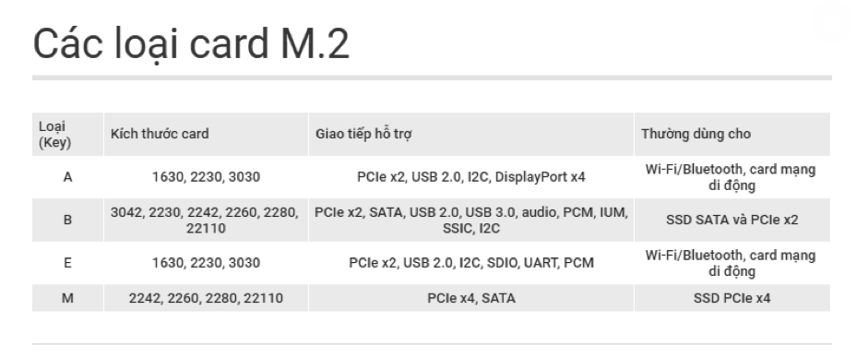This screenshot has height=358, width=868.
Task: Select the interface cell mentioning 'USB 3.0, audio'
Action: click(x=471, y=221)
